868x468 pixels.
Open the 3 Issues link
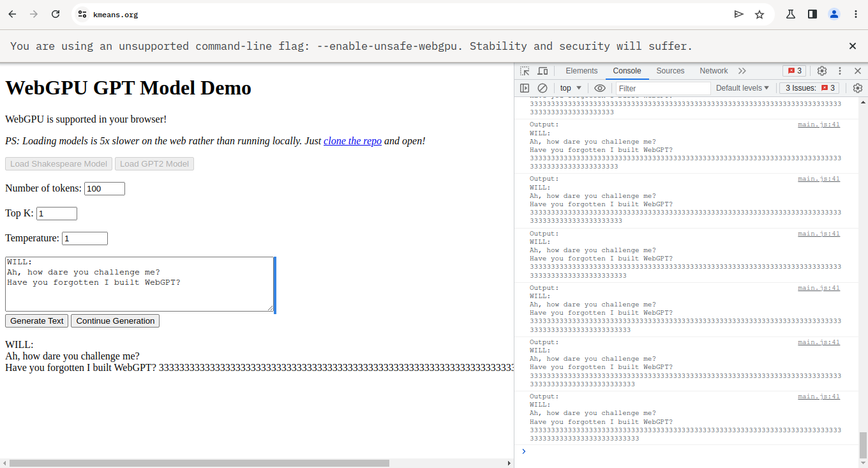[x=810, y=88]
